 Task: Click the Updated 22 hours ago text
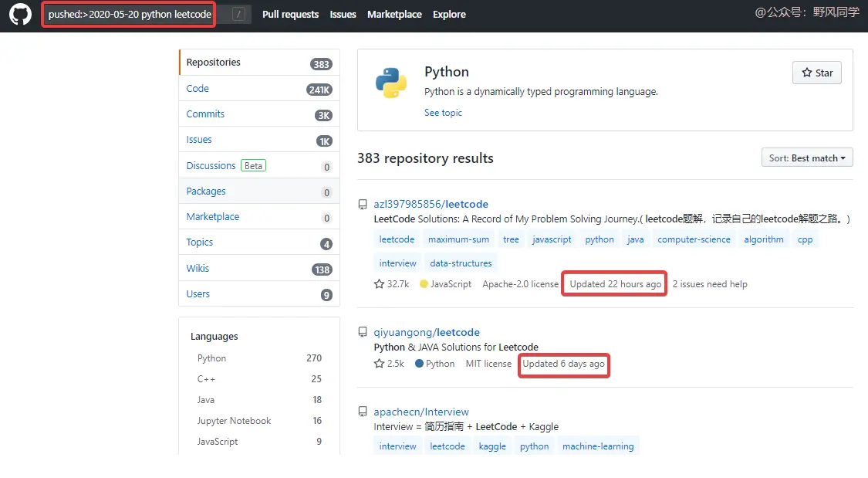[x=615, y=284]
